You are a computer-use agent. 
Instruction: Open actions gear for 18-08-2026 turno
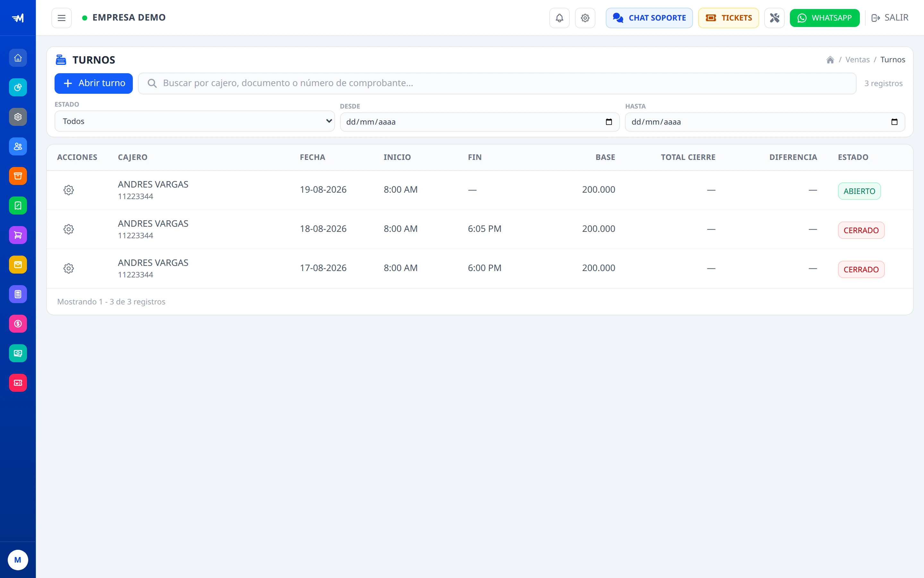69,229
